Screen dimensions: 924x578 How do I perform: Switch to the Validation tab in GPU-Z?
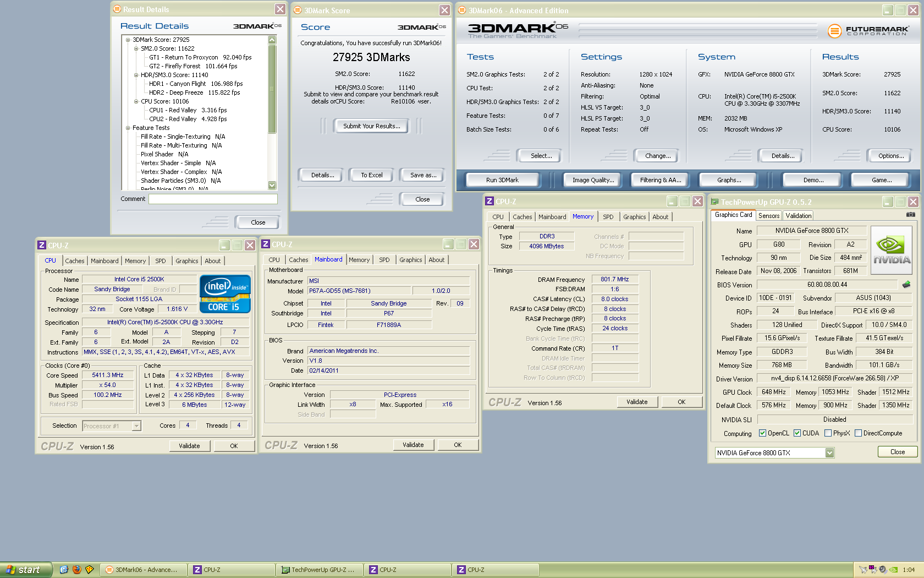[x=798, y=216]
